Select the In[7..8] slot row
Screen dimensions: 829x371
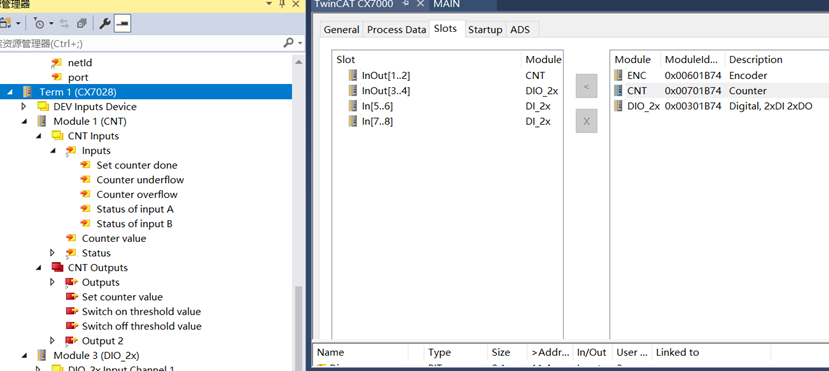(x=447, y=122)
